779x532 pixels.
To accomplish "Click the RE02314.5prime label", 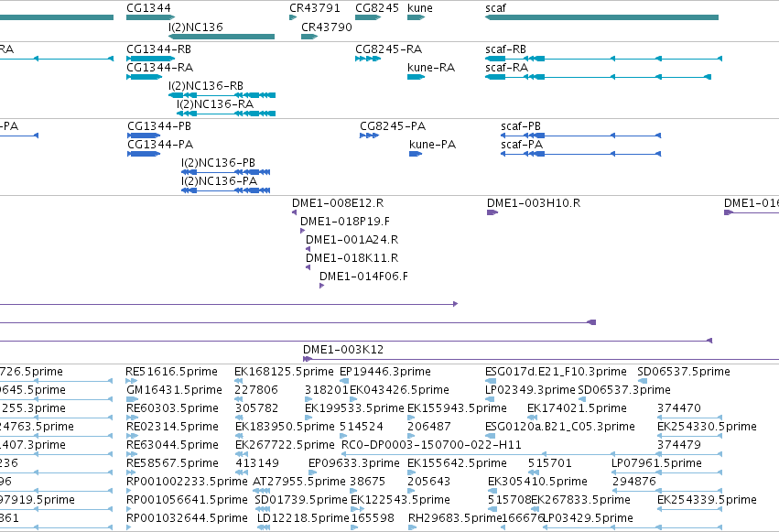I will click(172, 427).
